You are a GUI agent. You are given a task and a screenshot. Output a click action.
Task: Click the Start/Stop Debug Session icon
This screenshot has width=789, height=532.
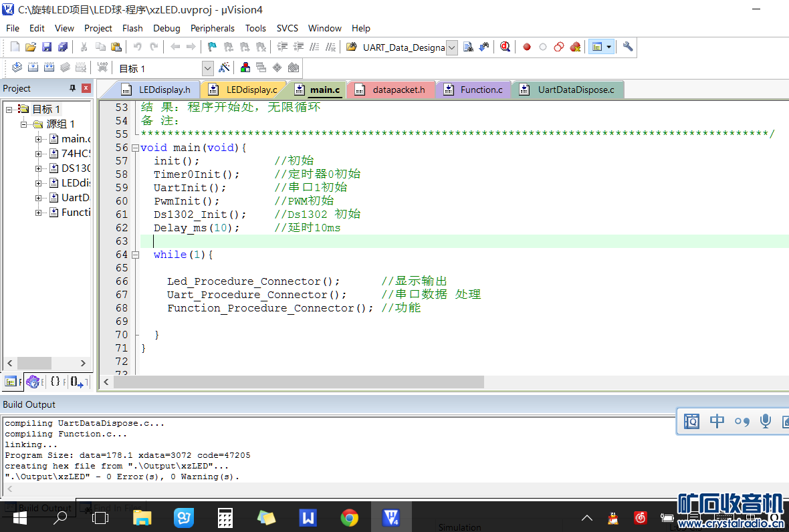click(x=505, y=47)
